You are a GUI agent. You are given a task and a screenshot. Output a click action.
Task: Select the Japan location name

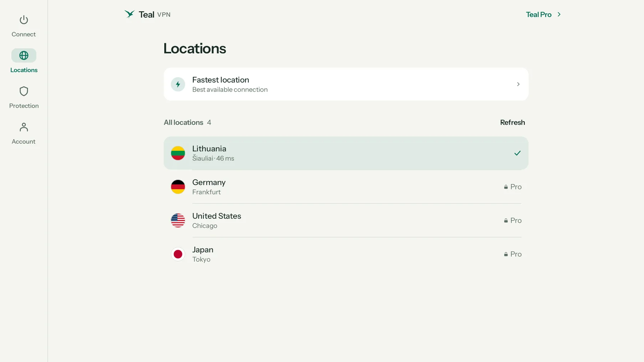[203, 249]
